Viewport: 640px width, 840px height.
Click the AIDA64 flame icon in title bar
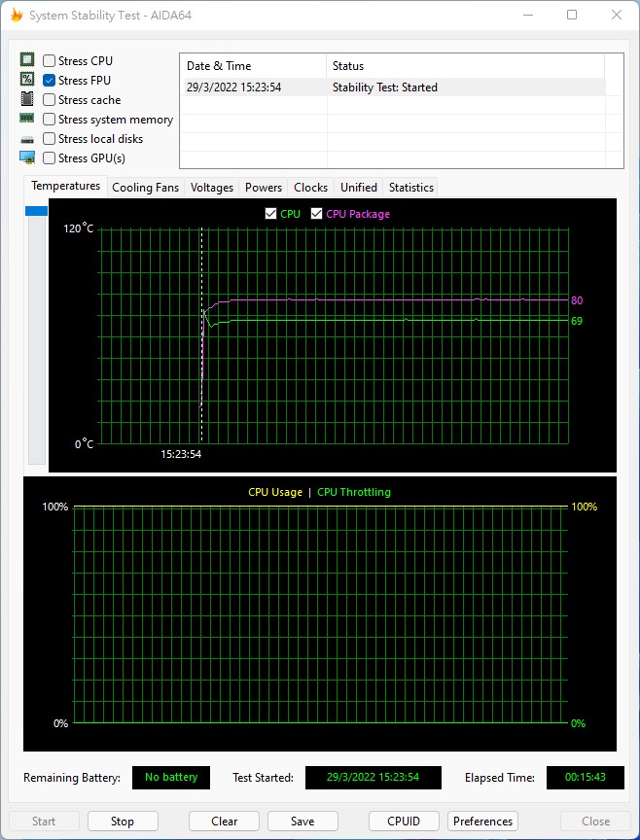pos(17,15)
